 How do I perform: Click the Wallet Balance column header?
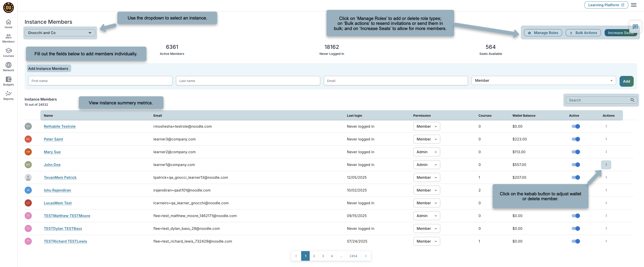tap(524, 116)
